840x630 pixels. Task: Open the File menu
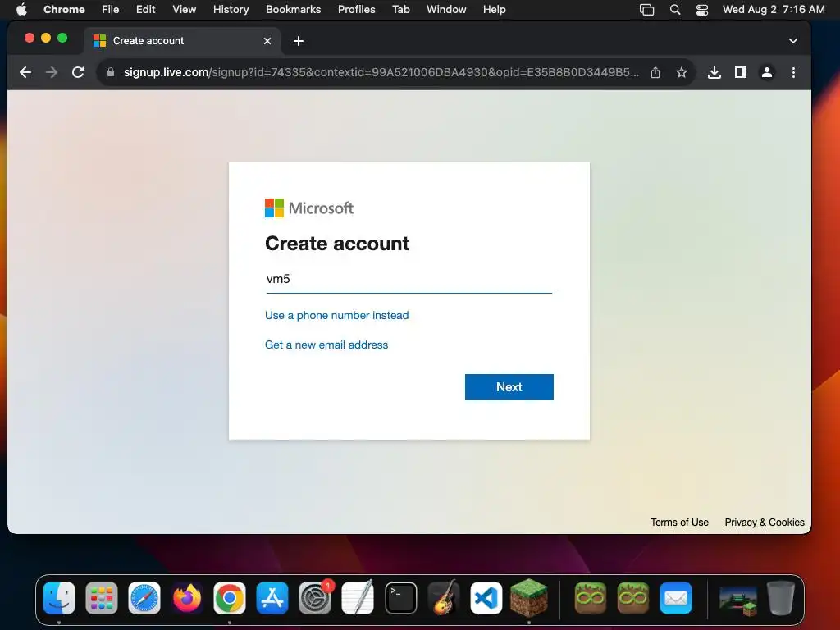point(111,10)
